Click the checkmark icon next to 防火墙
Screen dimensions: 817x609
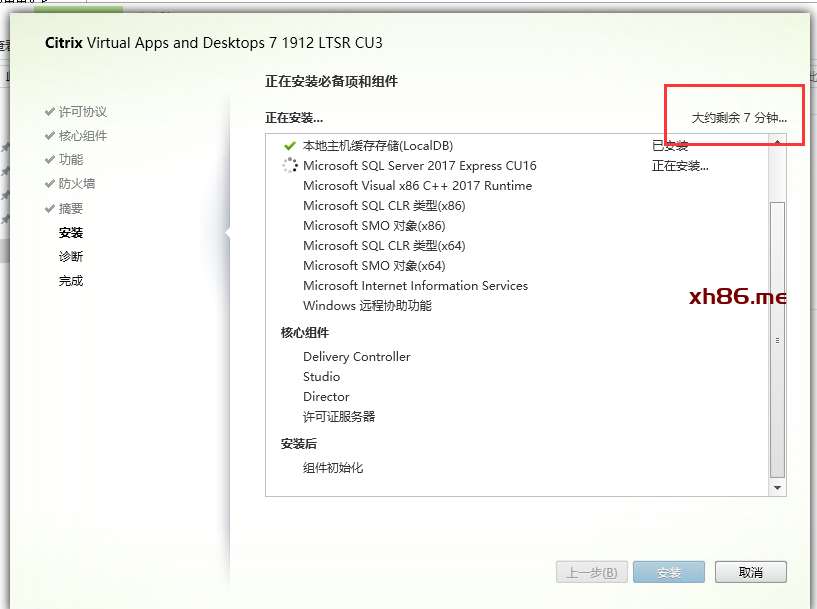pyautogui.click(x=50, y=183)
